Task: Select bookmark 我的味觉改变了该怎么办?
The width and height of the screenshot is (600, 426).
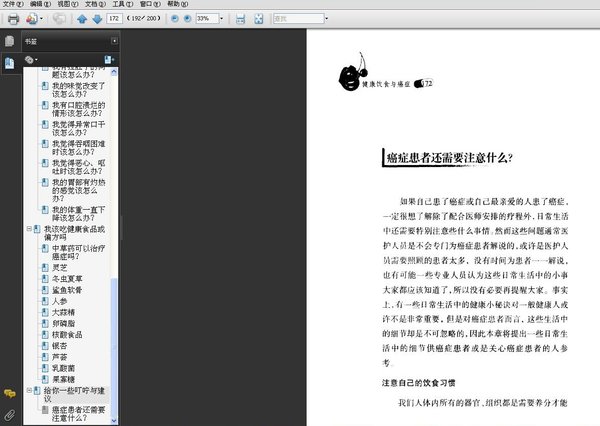Action: [x=78, y=90]
